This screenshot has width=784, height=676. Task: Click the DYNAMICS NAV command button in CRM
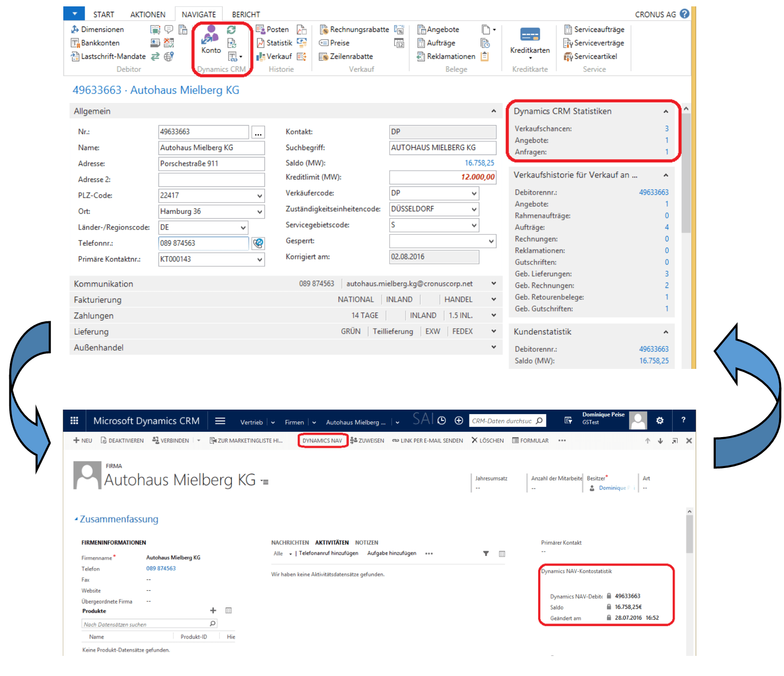322,441
